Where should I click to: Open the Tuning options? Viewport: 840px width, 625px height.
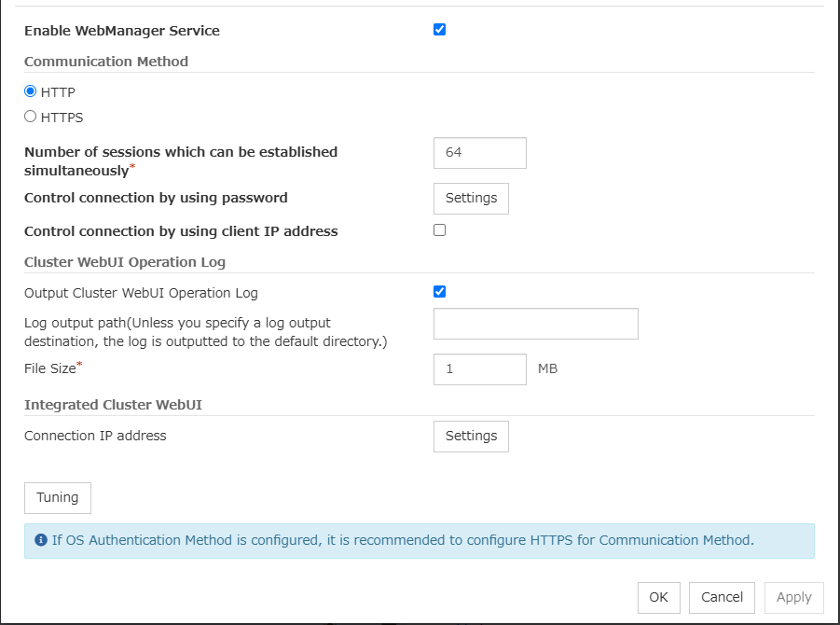coord(58,498)
